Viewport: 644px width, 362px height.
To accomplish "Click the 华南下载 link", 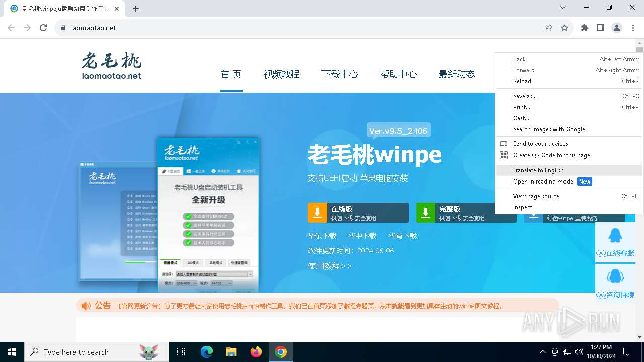I will click(403, 236).
